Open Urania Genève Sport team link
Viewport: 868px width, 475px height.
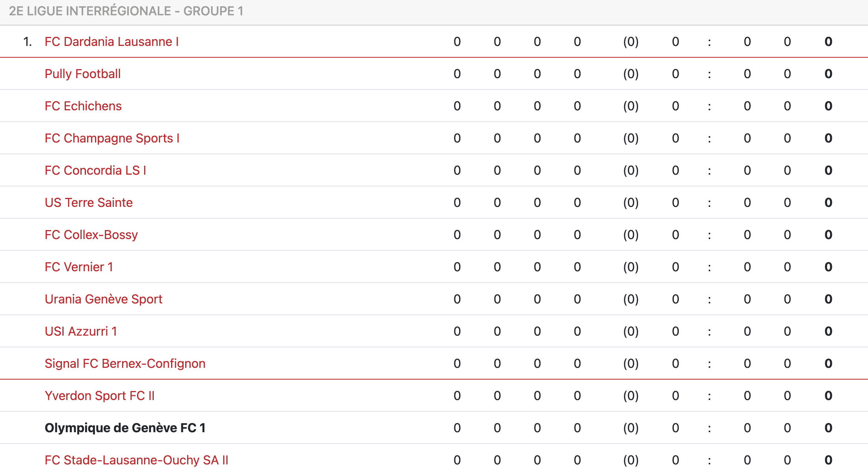pyautogui.click(x=103, y=299)
